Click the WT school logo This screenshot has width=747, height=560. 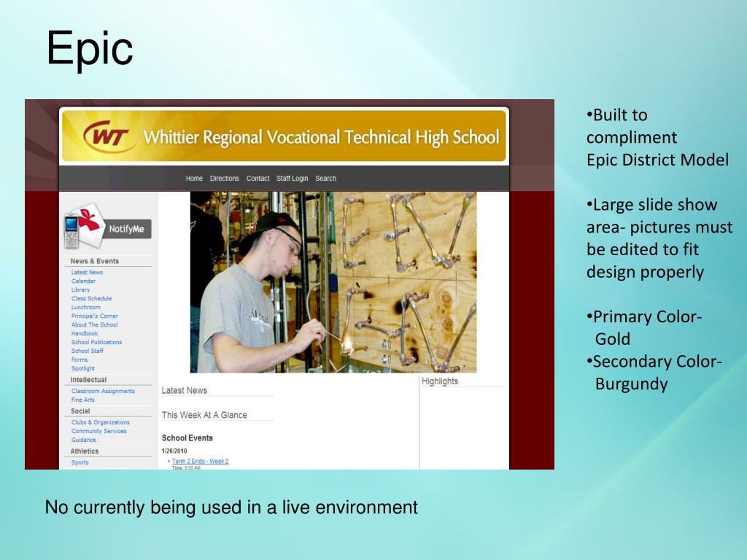[x=108, y=136]
